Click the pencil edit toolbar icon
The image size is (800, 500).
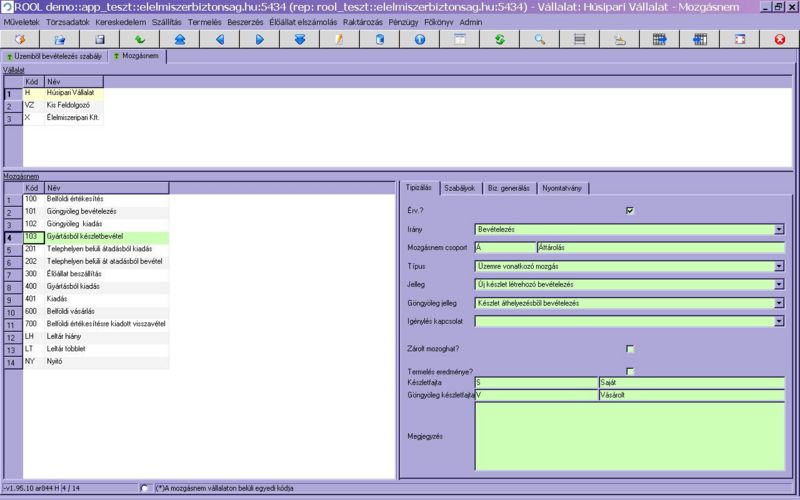(339, 39)
